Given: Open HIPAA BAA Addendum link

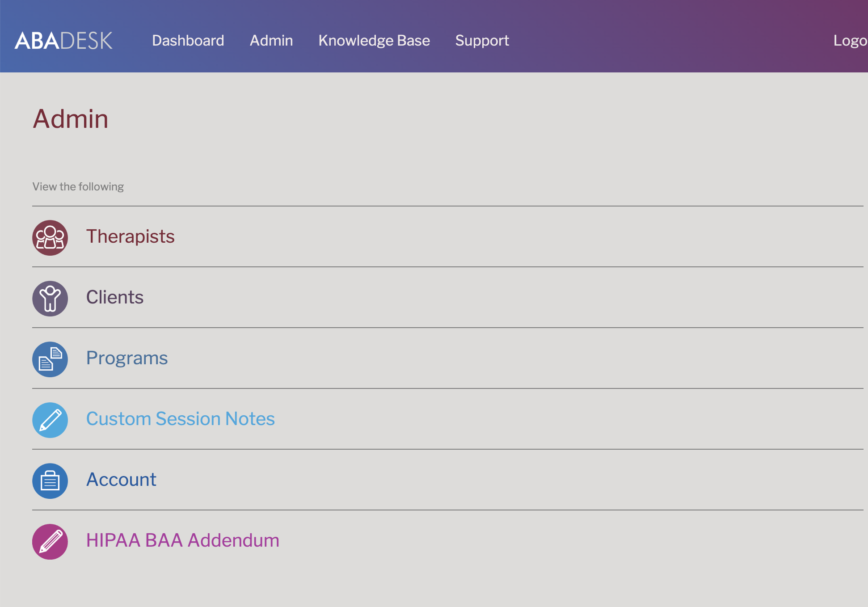Looking at the screenshot, I should (x=182, y=540).
